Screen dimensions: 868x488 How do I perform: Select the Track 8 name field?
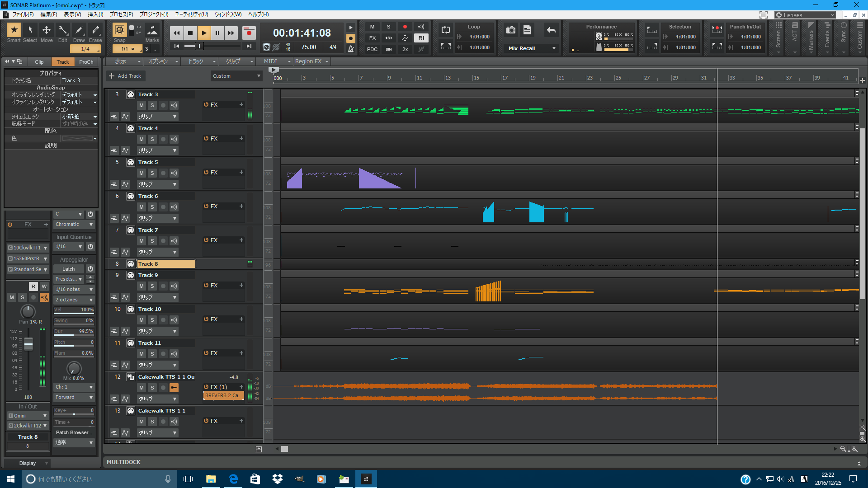click(166, 264)
